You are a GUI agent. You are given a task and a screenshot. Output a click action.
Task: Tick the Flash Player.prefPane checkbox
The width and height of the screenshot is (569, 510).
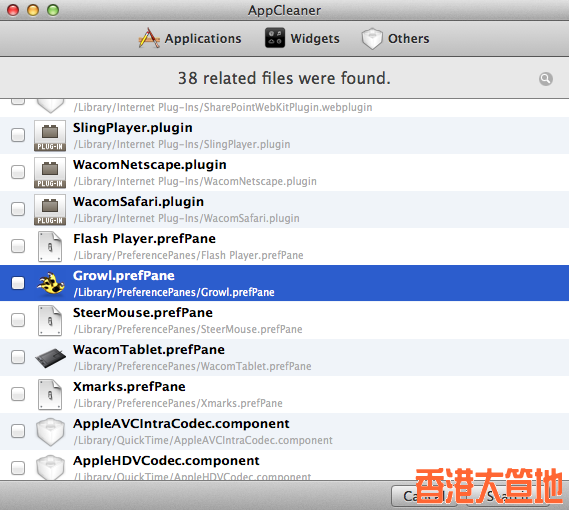18,246
